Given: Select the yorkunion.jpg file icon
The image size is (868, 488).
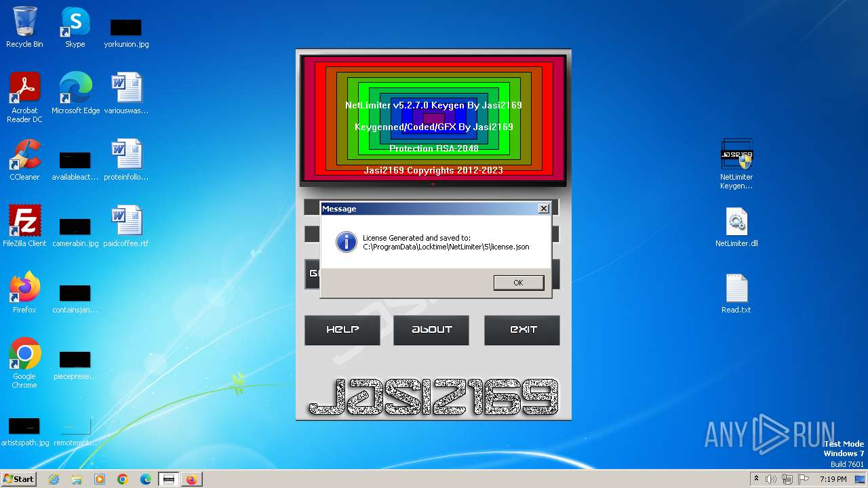Looking at the screenshot, I should (126, 33).
